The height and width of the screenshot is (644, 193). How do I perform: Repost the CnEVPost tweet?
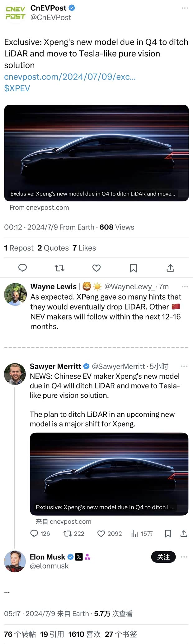[x=59, y=268]
